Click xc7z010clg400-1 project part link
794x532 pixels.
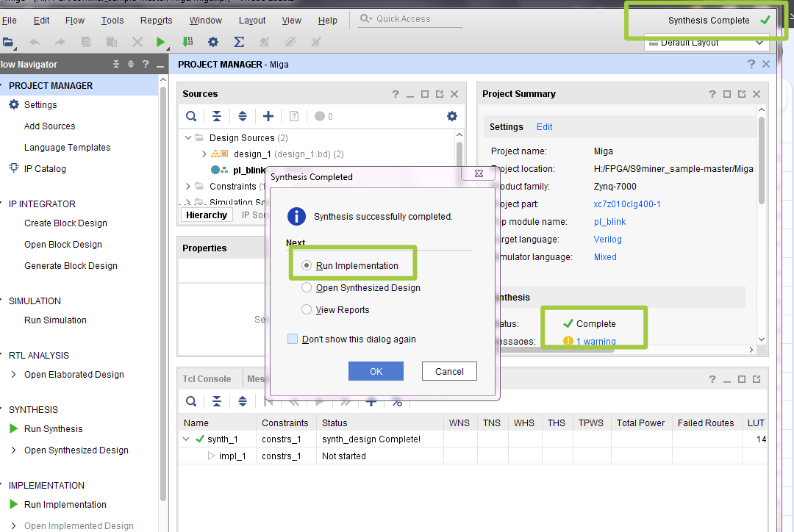(x=627, y=204)
